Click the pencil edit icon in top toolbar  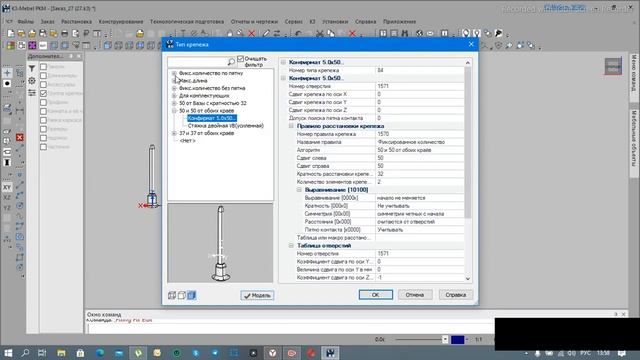coord(267,33)
